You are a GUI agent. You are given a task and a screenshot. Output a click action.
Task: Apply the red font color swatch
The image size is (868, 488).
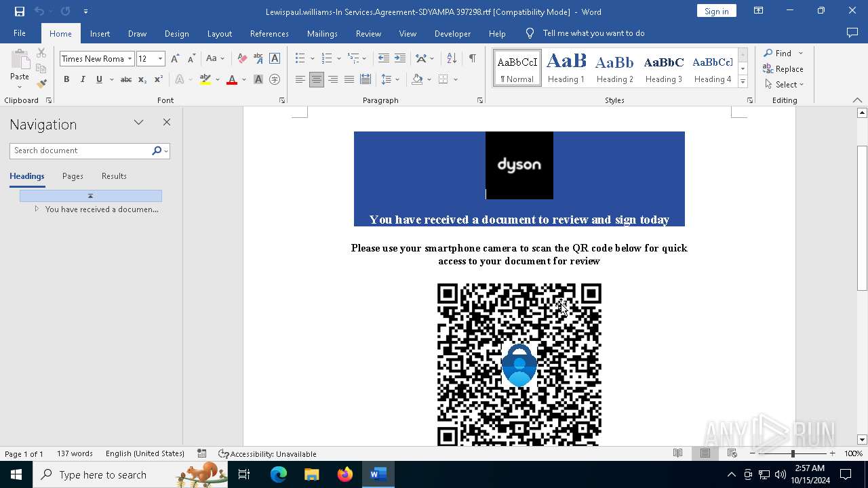(x=232, y=80)
